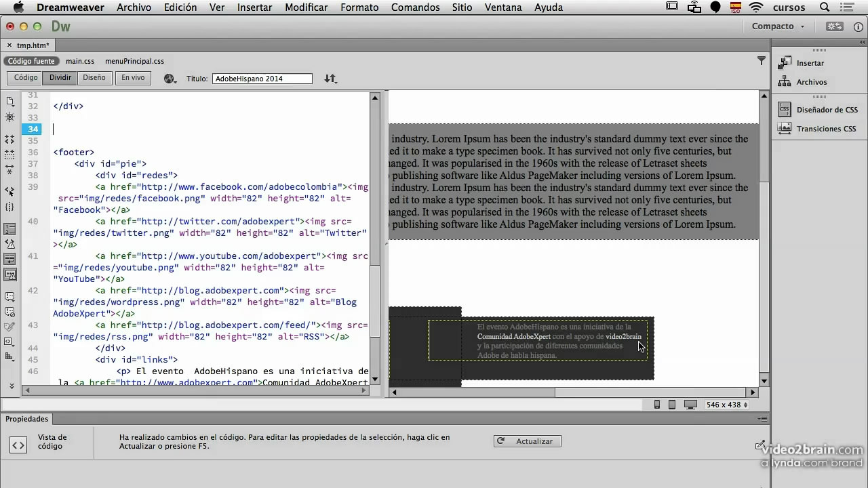Open the Modificar menu
The image size is (868, 488).
[x=306, y=7]
